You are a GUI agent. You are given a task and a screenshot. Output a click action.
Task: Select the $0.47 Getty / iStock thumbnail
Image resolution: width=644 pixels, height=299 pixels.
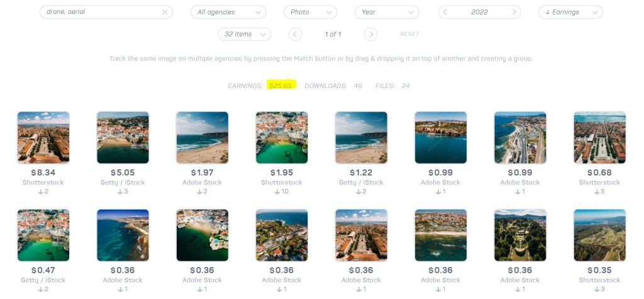click(x=43, y=235)
